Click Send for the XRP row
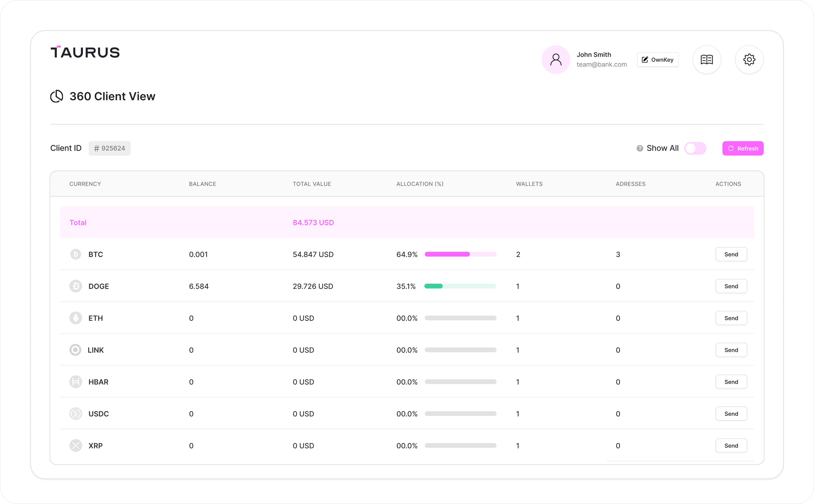This screenshot has width=814, height=504. click(x=731, y=446)
